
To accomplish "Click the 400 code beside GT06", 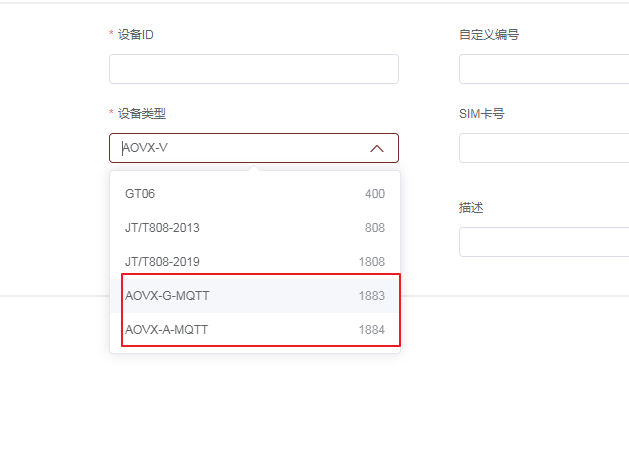I will click(374, 194).
